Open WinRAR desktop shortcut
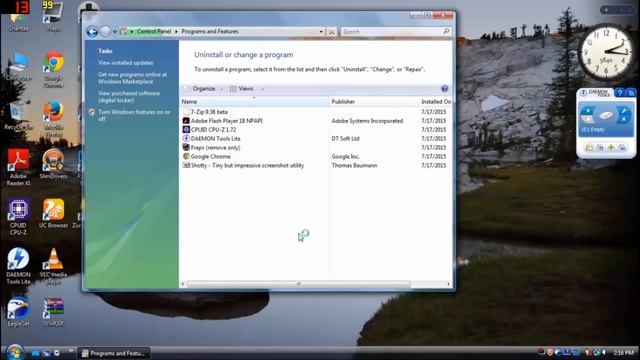 pos(53,312)
